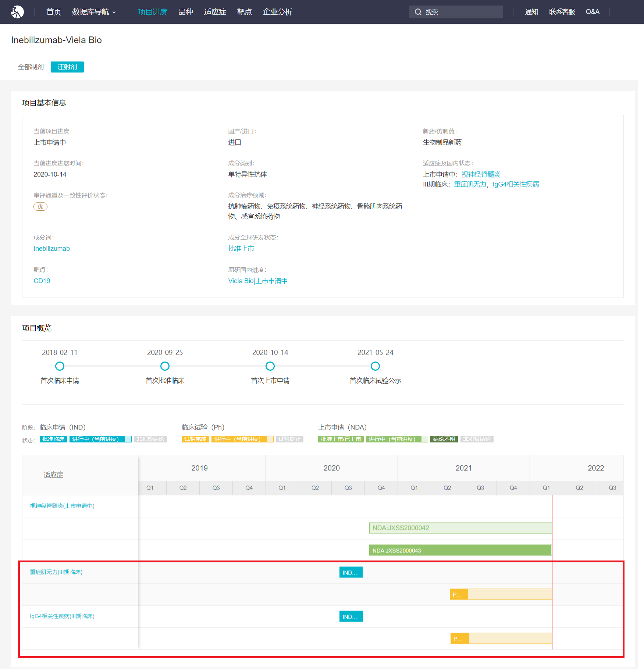Click the 首次批准临床 timeline circle
The height and width of the screenshot is (669, 644).
pos(165,366)
